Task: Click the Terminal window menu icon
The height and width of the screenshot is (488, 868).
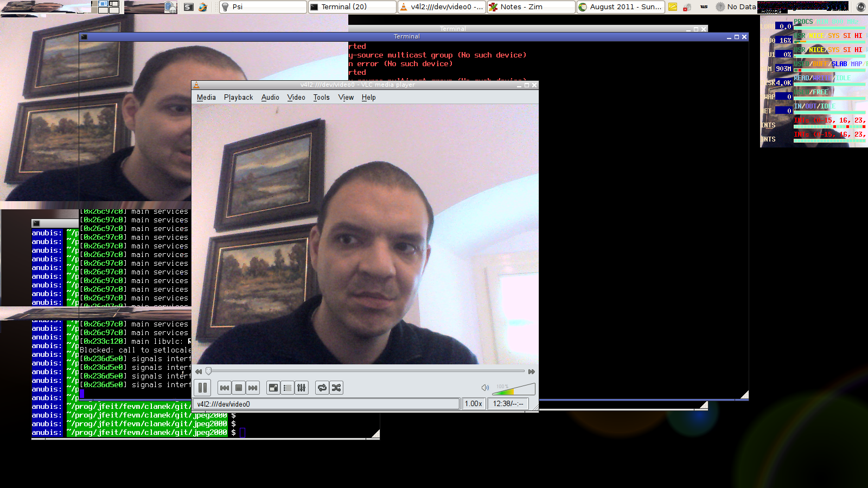Action: click(84, 37)
